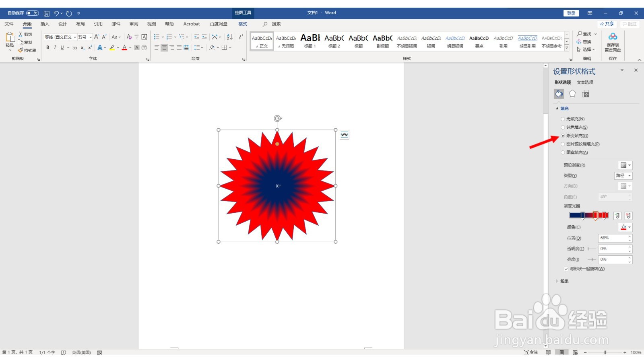Justify paragraph text
The height and width of the screenshot is (362, 644).
179,47
